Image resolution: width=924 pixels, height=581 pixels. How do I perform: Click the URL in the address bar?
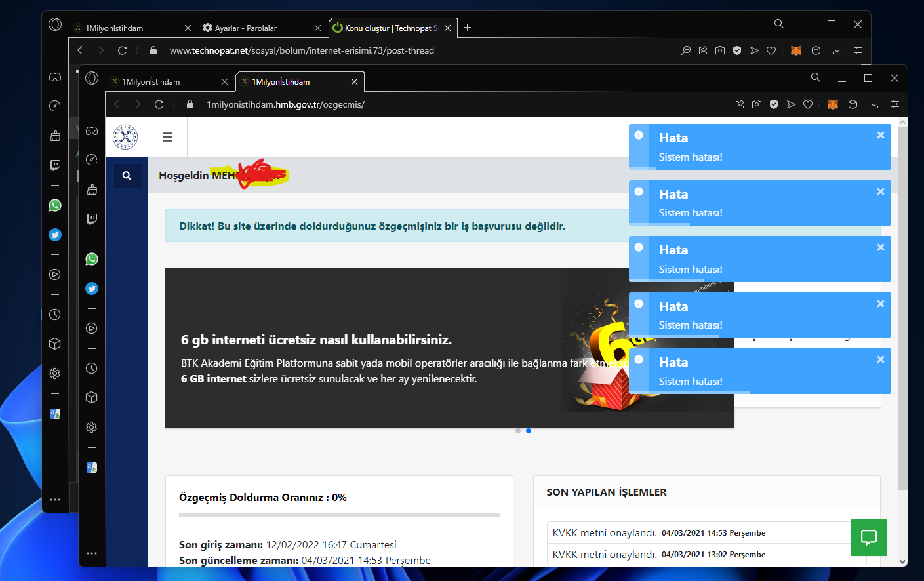tap(285, 104)
